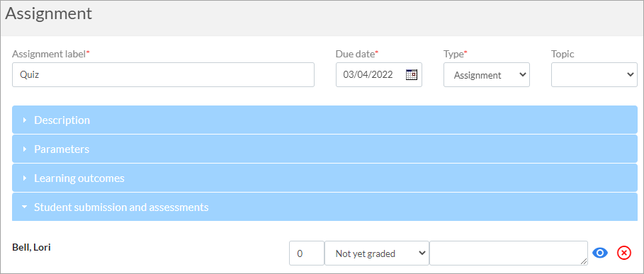The height and width of the screenshot is (274, 644).
Task: Open the due date calendar picker icon
Action: tap(411, 74)
